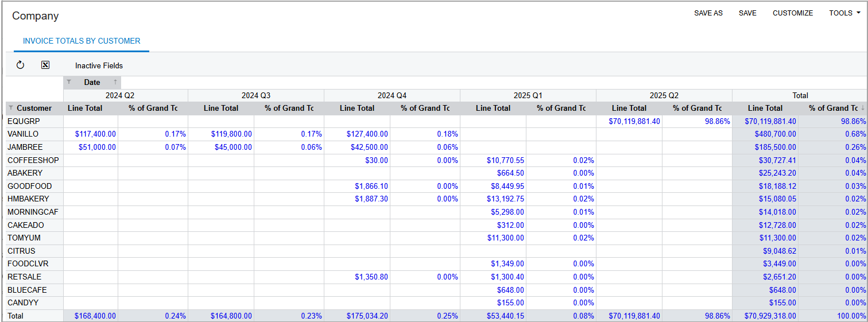Click VANILLO 2024 Q2 amount $117,400.00
Viewport: 868px width, 322px height.
coord(95,134)
